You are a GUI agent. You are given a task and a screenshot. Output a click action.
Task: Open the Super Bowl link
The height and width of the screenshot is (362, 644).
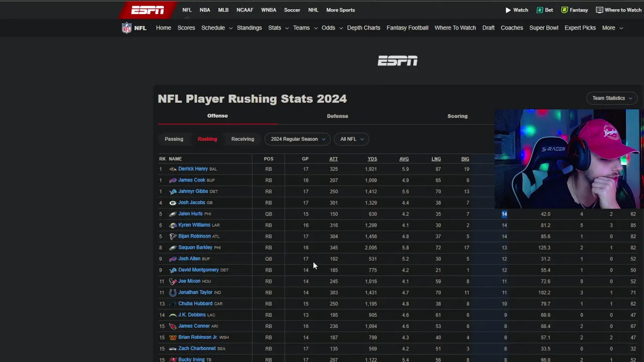[544, 28]
